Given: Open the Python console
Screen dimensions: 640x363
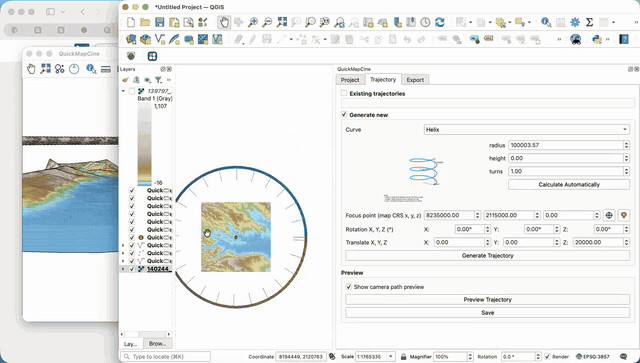Looking at the screenshot, I should click(597, 39).
